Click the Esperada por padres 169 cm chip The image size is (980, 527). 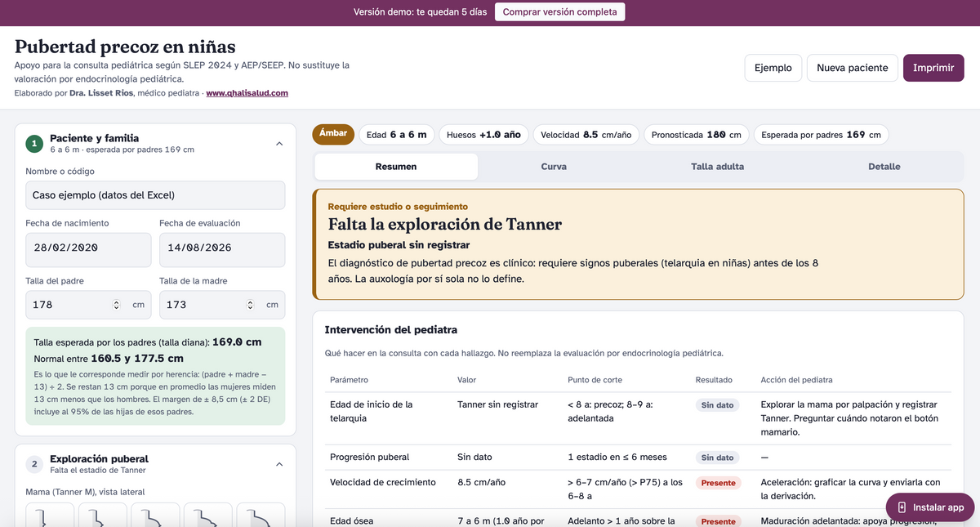(x=821, y=135)
